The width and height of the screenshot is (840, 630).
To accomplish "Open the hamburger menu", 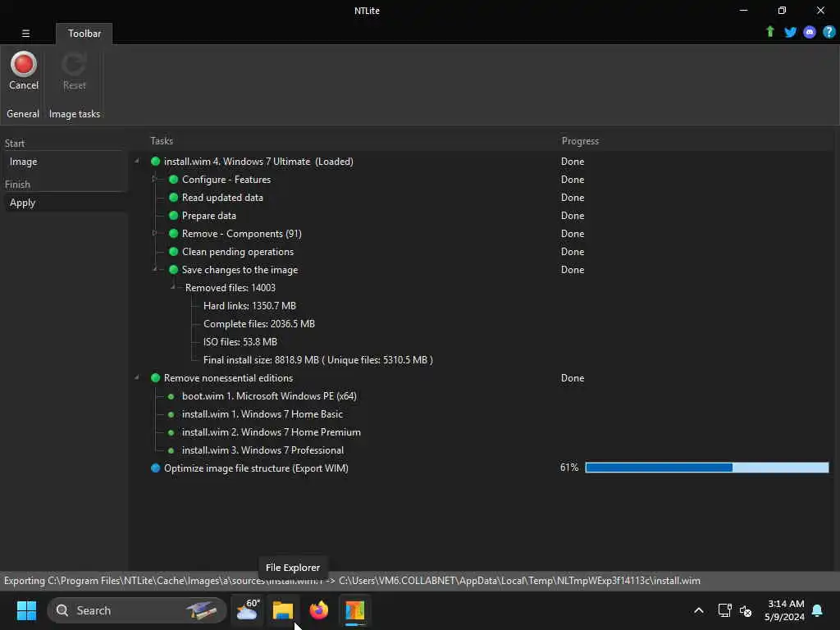I will coord(25,33).
